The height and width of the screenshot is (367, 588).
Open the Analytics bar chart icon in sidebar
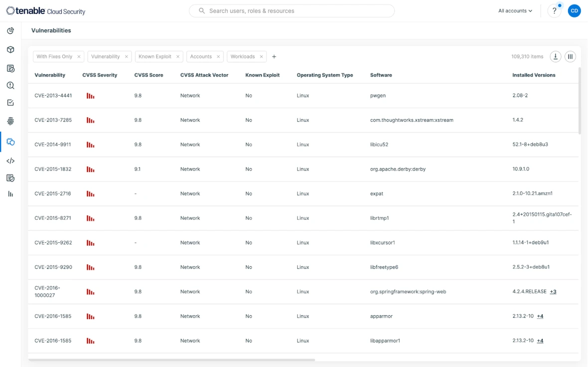10,193
